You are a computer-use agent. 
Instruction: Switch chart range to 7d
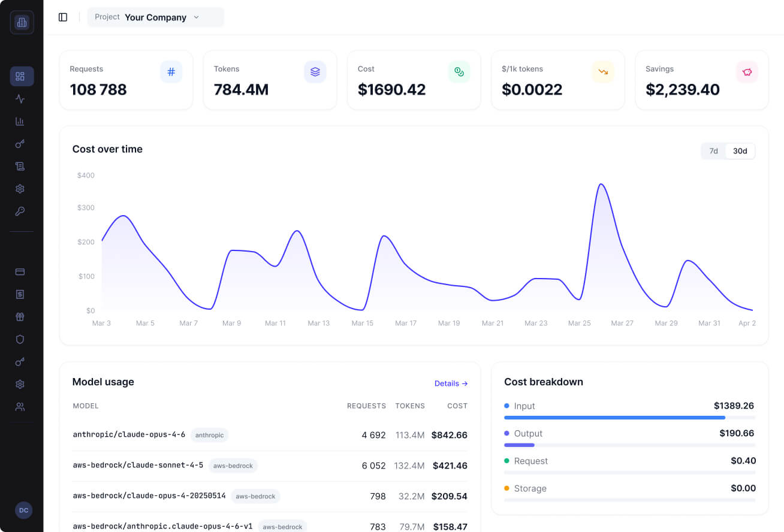coord(713,151)
